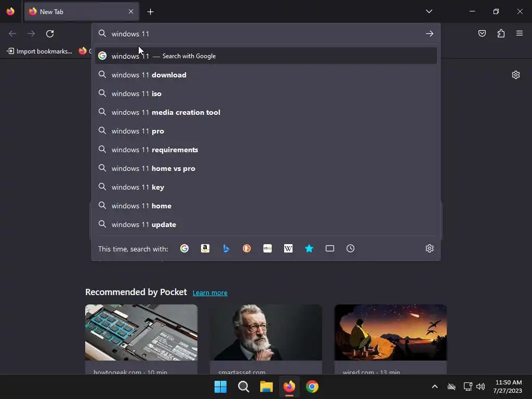Open Firefox View pinned icon
This screenshot has width=532, height=399.
click(x=10, y=11)
